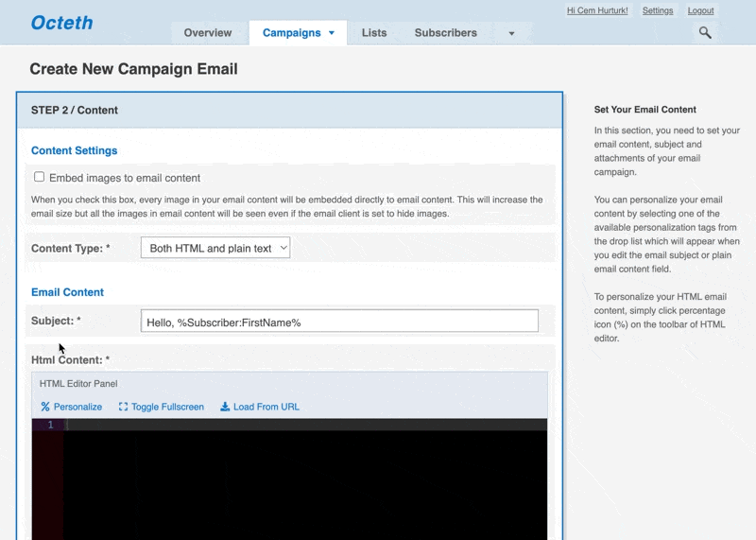Go to the Lists tab

374,33
